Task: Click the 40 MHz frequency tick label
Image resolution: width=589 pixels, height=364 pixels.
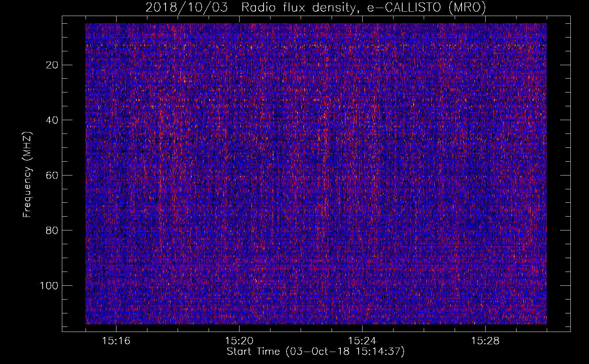Action: pyautogui.click(x=52, y=120)
